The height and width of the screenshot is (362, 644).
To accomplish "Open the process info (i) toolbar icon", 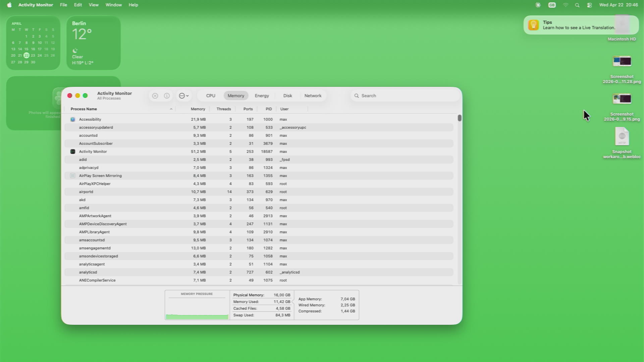I will point(166,96).
